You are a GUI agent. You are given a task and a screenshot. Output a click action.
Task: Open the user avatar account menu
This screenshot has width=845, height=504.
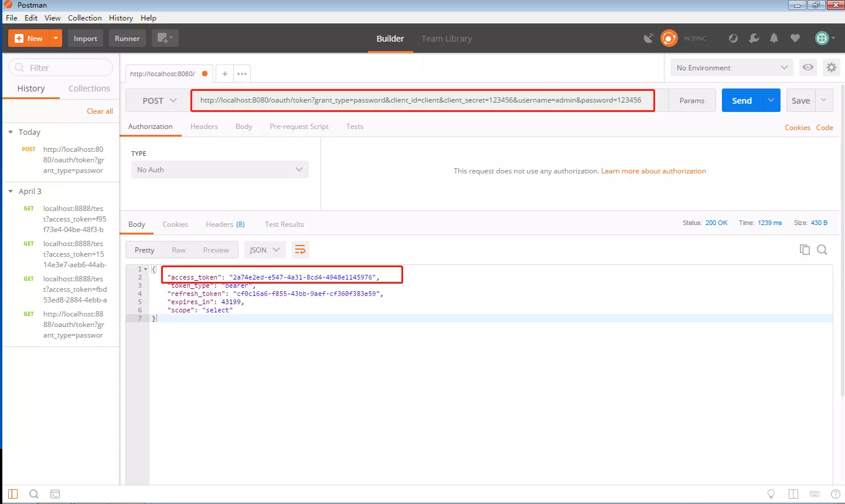824,38
